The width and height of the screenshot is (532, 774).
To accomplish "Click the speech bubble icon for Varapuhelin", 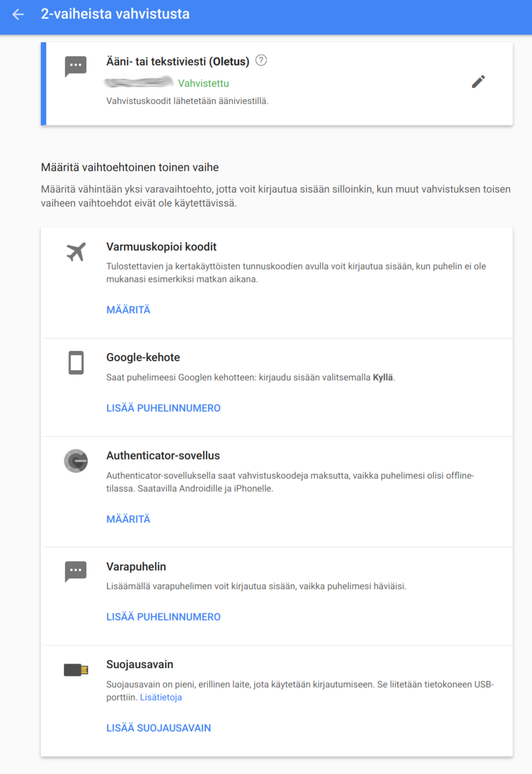I will pyautogui.click(x=76, y=572).
